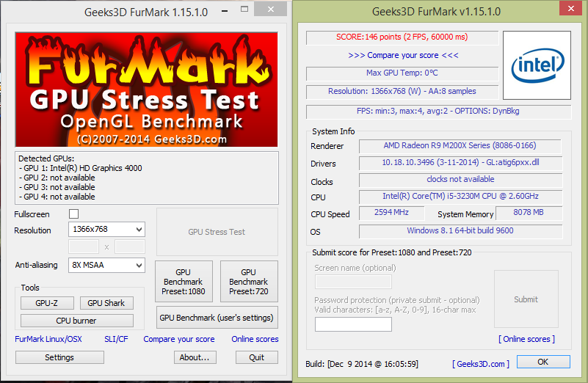The width and height of the screenshot is (588, 383).
Task: Open Compare your score link in main window
Action: point(179,339)
